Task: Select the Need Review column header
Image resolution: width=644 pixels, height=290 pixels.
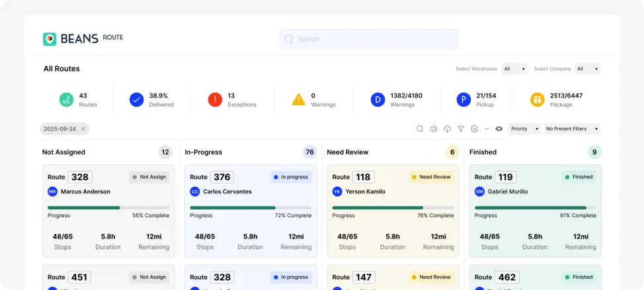Action: pyautogui.click(x=348, y=152)
